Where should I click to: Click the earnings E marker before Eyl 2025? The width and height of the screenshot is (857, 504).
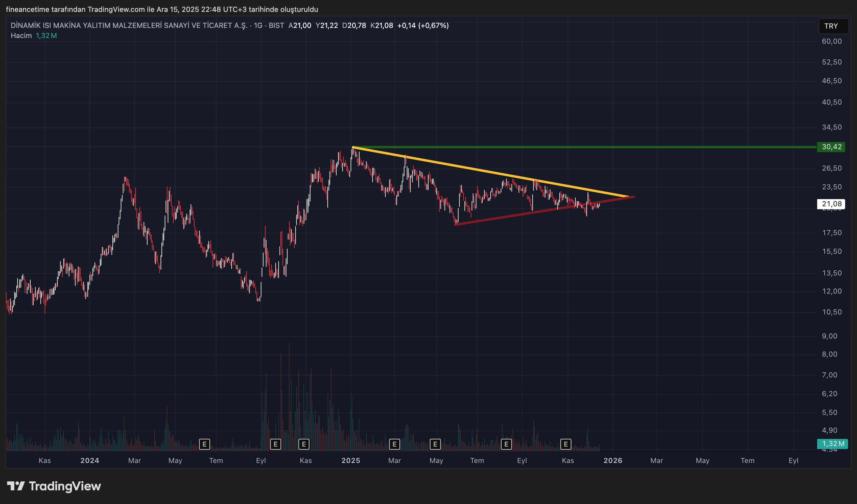click(x=506, y=444)
